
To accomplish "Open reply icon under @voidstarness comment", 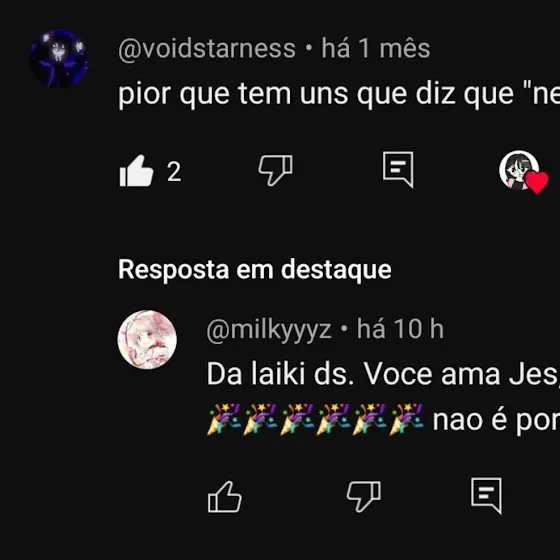I will [398, 170].
